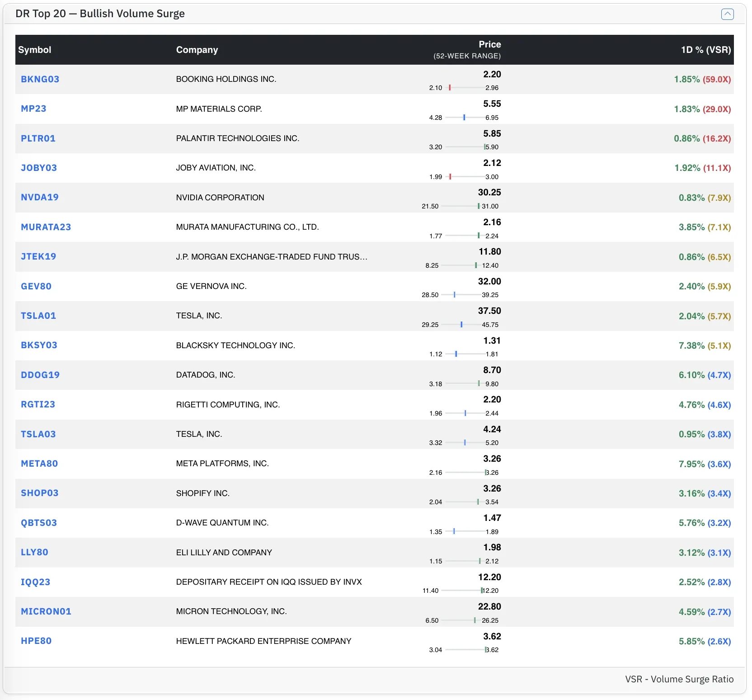Click the 37.50 price of TSLA01
This screenshot has height=700, width=752.
(489, 311)
